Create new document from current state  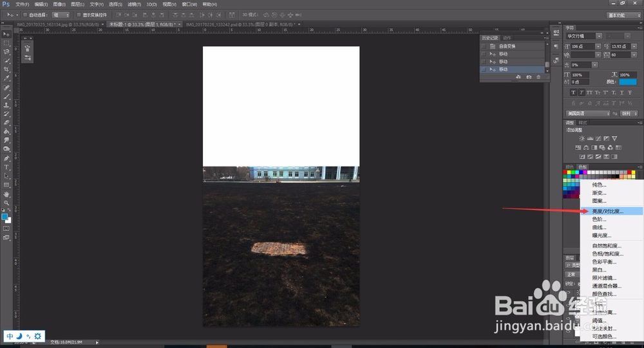click(x=518, y=77)
